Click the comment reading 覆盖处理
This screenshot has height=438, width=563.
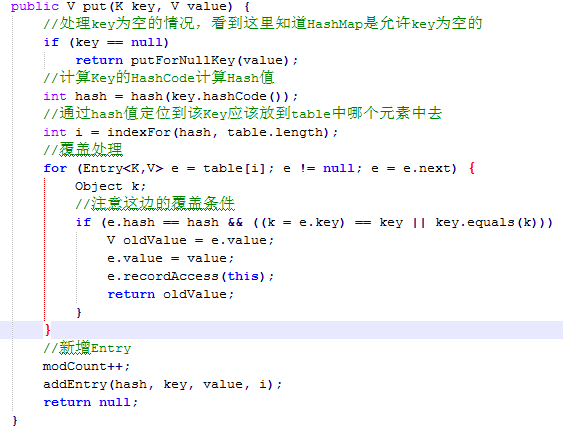(x=83, y=149)
